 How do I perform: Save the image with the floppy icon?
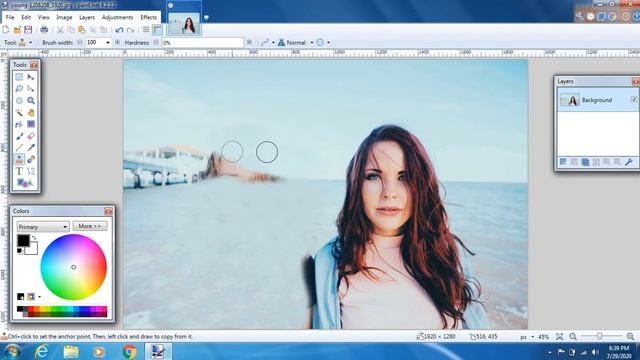[28, 30]
